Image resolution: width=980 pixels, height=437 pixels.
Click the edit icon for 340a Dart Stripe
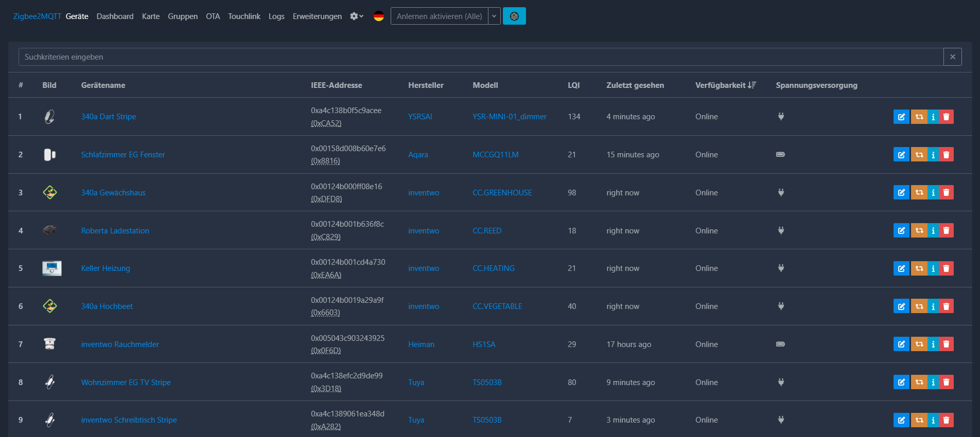point(901,117)
